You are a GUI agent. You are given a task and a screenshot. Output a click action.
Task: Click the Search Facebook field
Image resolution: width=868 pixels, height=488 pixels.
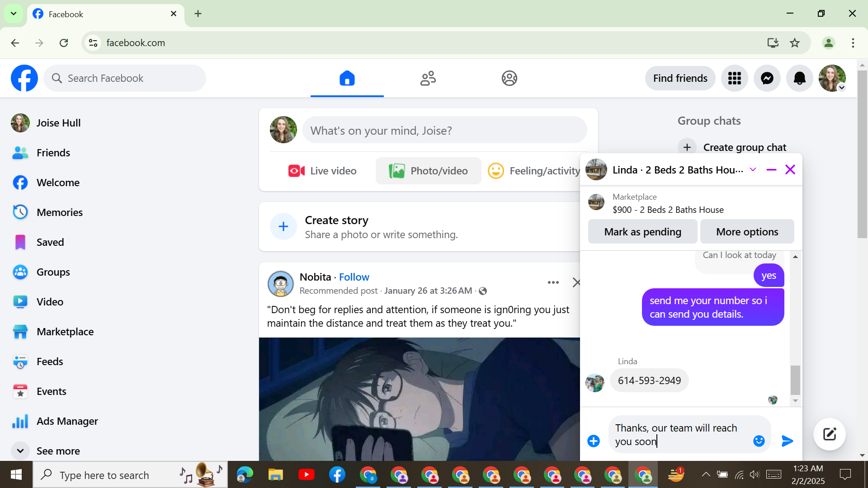click(125, 78)
